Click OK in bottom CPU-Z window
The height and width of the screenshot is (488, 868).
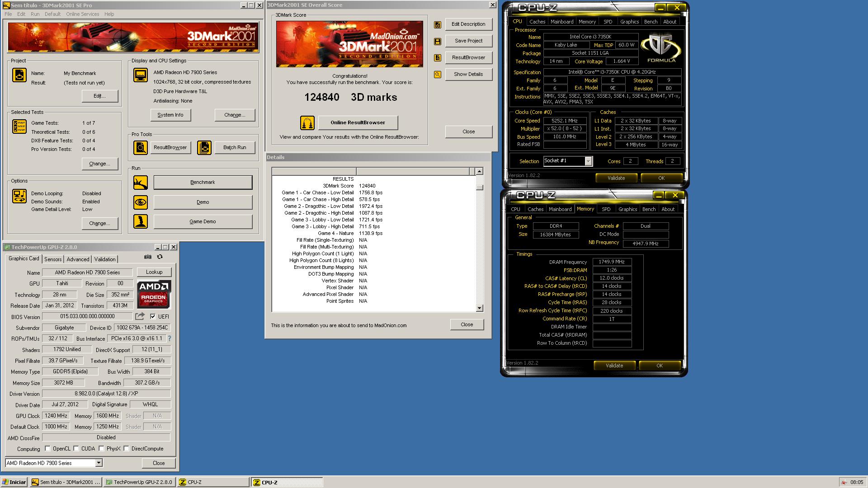660,366
